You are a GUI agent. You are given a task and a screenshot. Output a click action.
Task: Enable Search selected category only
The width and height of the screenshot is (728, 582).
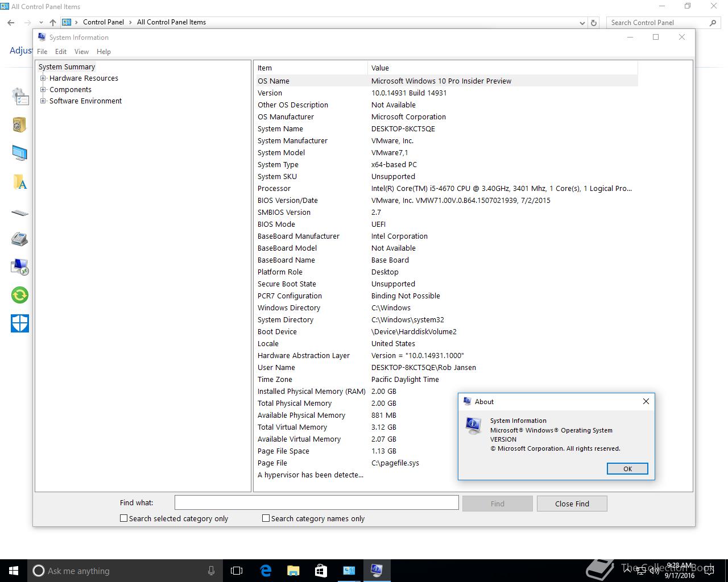click(123, 518)
